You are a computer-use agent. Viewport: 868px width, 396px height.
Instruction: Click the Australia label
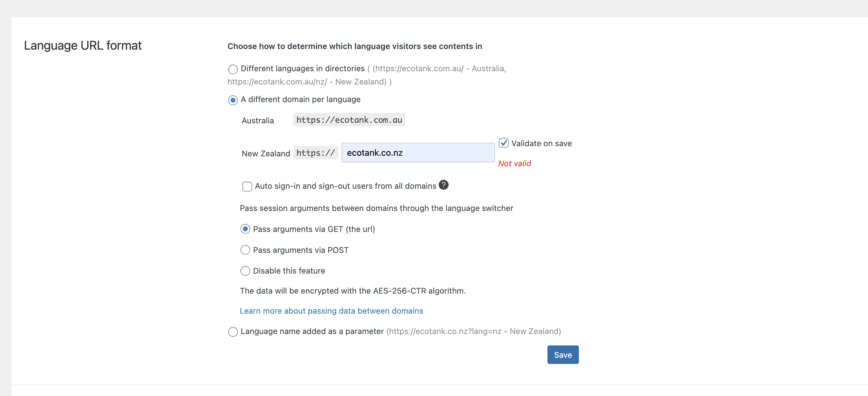point(258,121)
